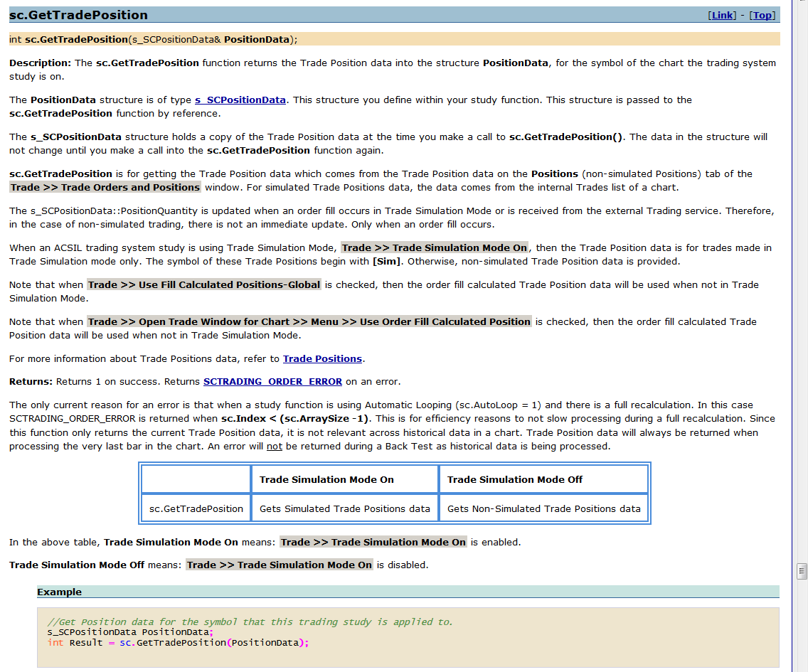Open the [Link] anchor for sc.GetTradePosition

pyautogui.click(x=722, y=16)
